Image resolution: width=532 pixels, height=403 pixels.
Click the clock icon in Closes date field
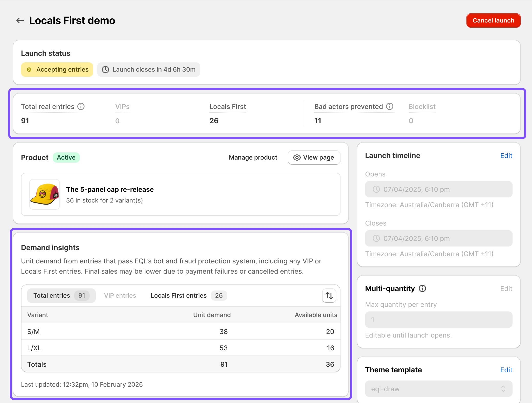coord(376,238)
